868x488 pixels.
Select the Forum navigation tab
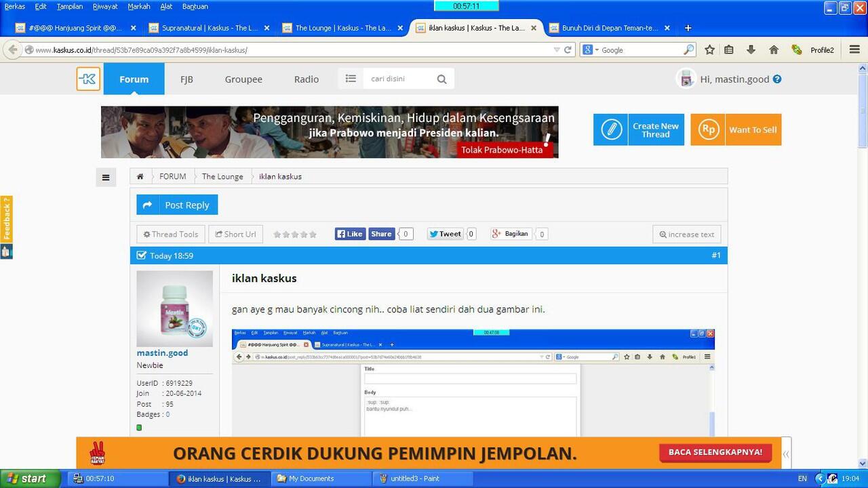(134, 79)
